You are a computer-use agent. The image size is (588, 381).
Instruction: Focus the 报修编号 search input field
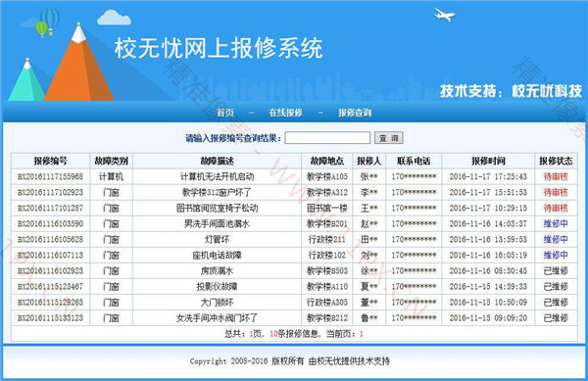click(x=327, y=138)
